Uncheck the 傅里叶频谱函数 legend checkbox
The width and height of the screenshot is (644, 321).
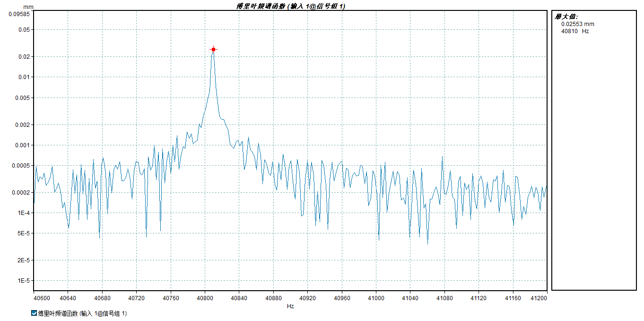pos(34,313)
